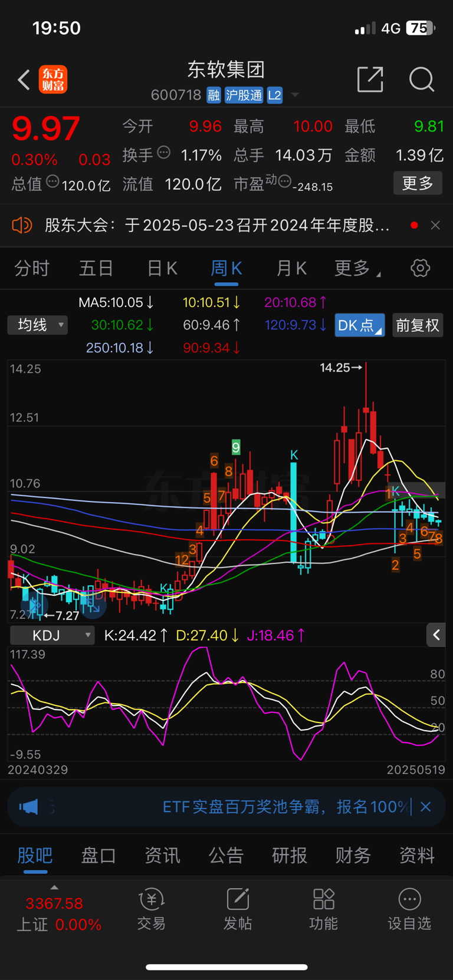Select the 股吧 tab

tap(35, 855)
